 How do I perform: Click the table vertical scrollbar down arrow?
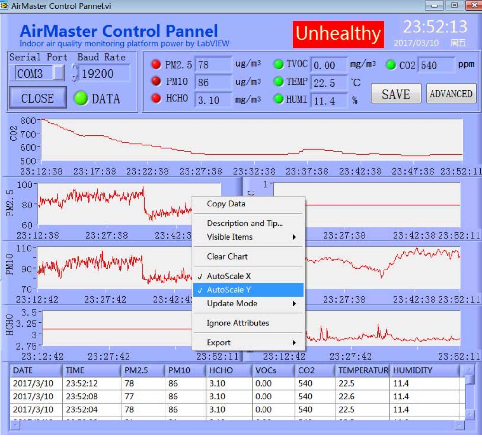(469, 415)
